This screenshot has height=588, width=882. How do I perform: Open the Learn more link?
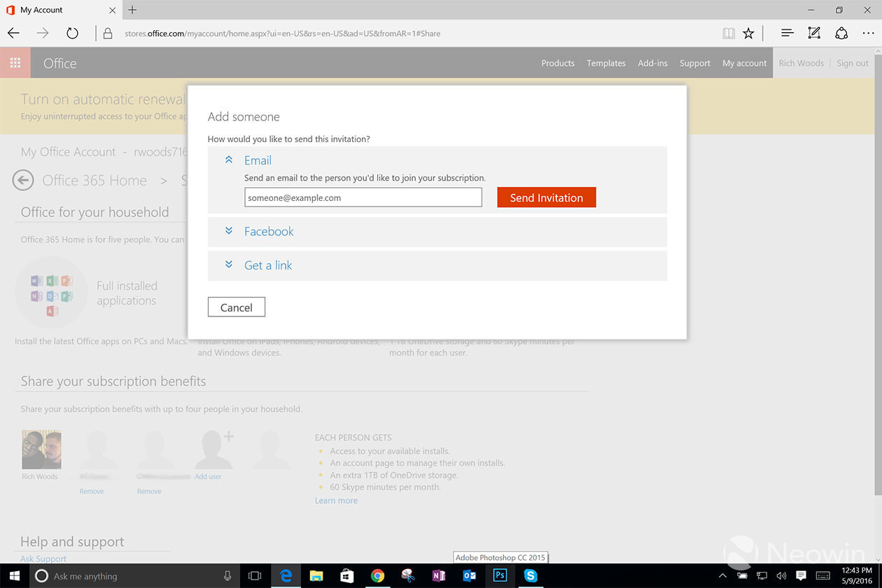point(336,500)
